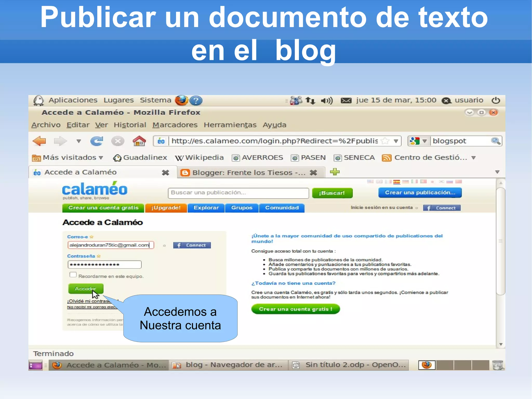The width and height of the screenshot is (532, 399).
Task: Bookmark this page with the star icon
Action: tap(385, 141)
